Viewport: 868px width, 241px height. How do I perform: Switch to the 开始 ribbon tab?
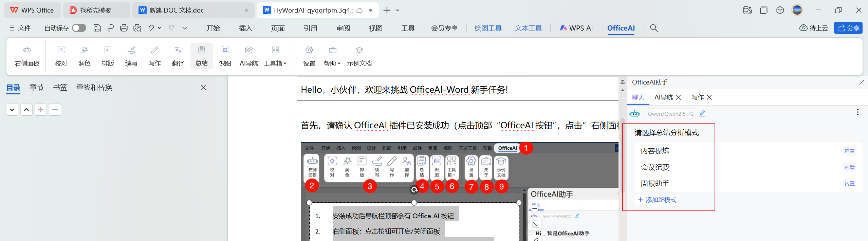pyautogui.click(x=213, y=28)
